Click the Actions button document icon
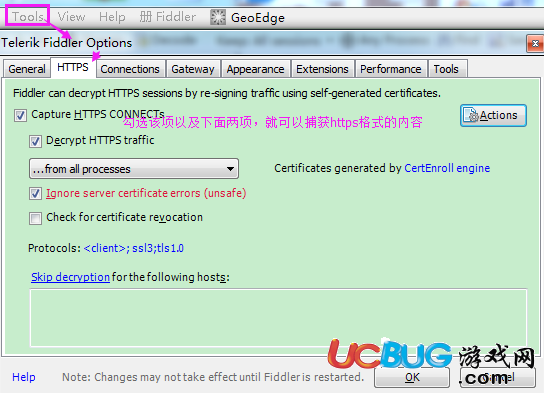This screenshot has width=544, height=393. (472, 115)
